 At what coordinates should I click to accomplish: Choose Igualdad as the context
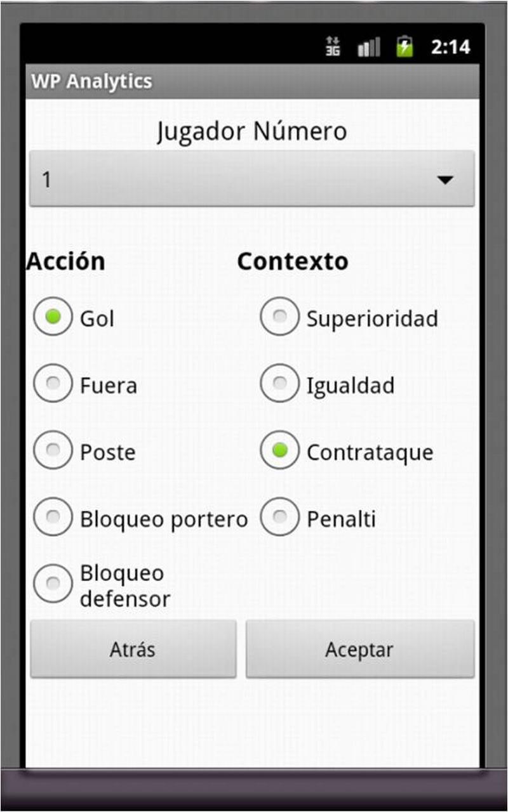coord(279,383)
